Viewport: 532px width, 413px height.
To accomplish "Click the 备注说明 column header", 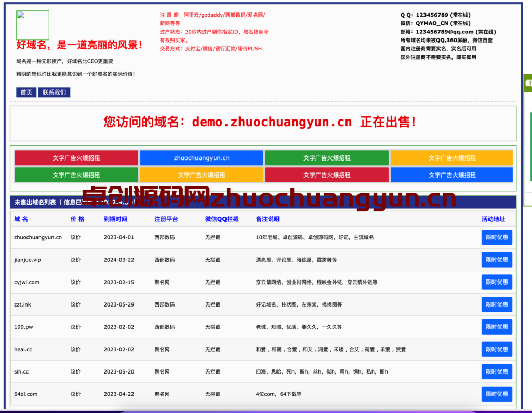I will [268, 219].
